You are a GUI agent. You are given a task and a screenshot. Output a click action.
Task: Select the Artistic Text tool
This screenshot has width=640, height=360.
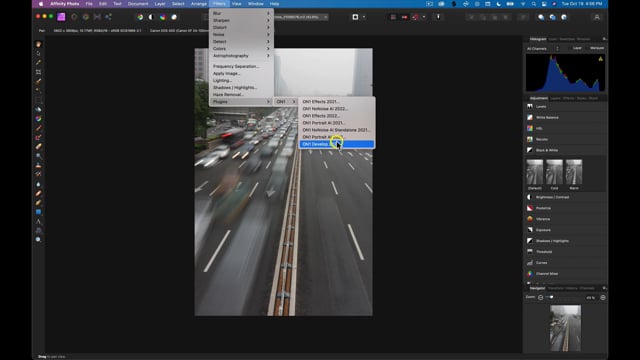click(x=38, y=222)
